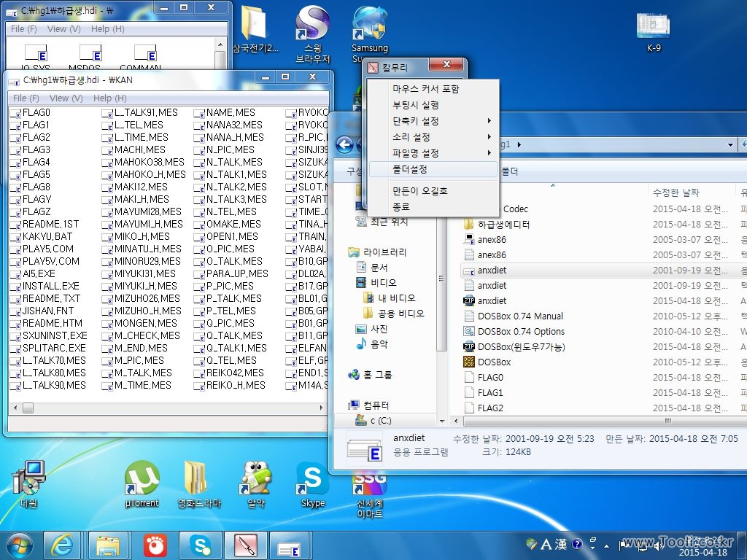Open Windows Explorer from the taskbar
The image size is (747, 560).
coord(109,545)
